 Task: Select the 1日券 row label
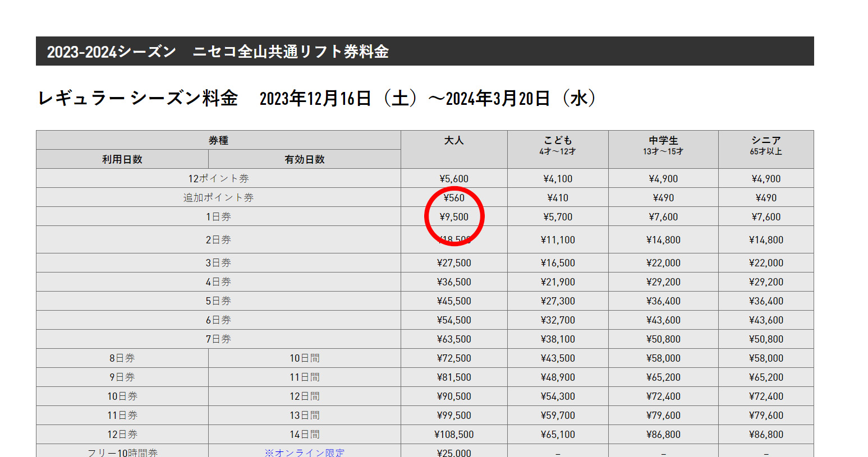218,216
